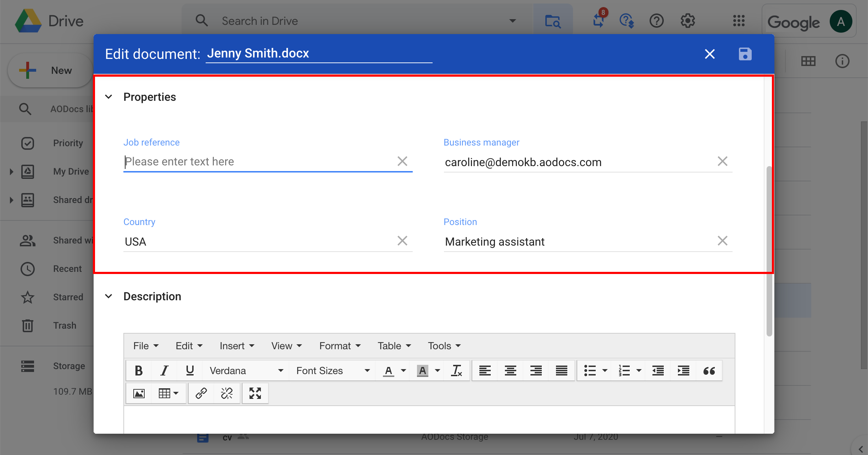Image resolution: width=868 pixels, height=455 pixels.
Task: Justify text in the editor
Action: tap(561, 371)
